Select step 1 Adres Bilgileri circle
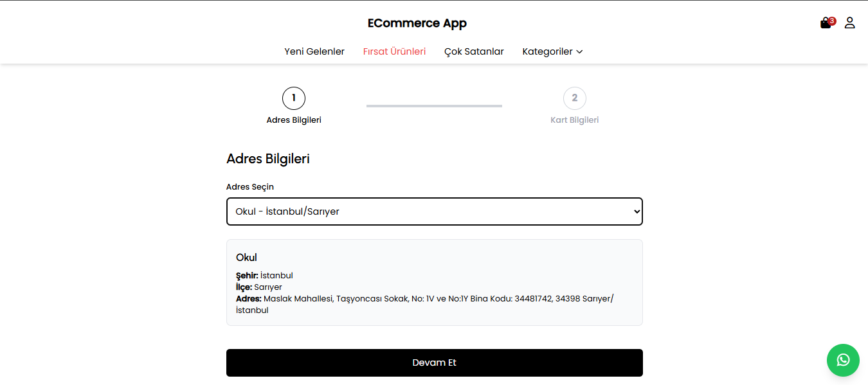The width and height of the screenshot is (868, 385). point(294,98)
